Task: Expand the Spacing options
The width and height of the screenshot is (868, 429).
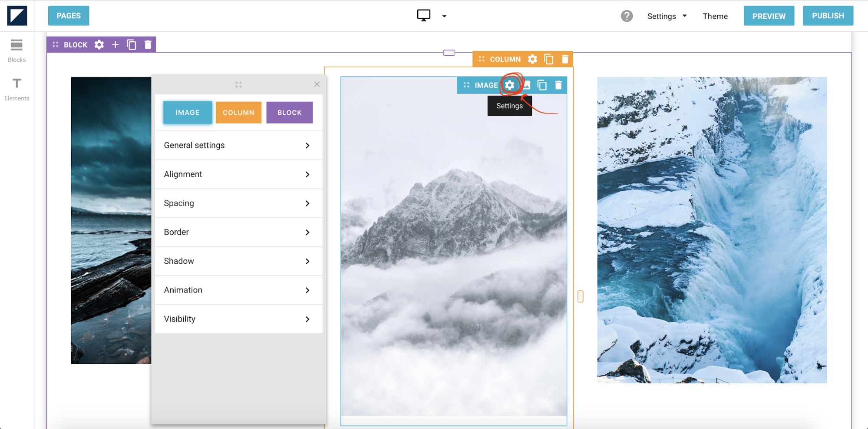Action: point(238,203)
